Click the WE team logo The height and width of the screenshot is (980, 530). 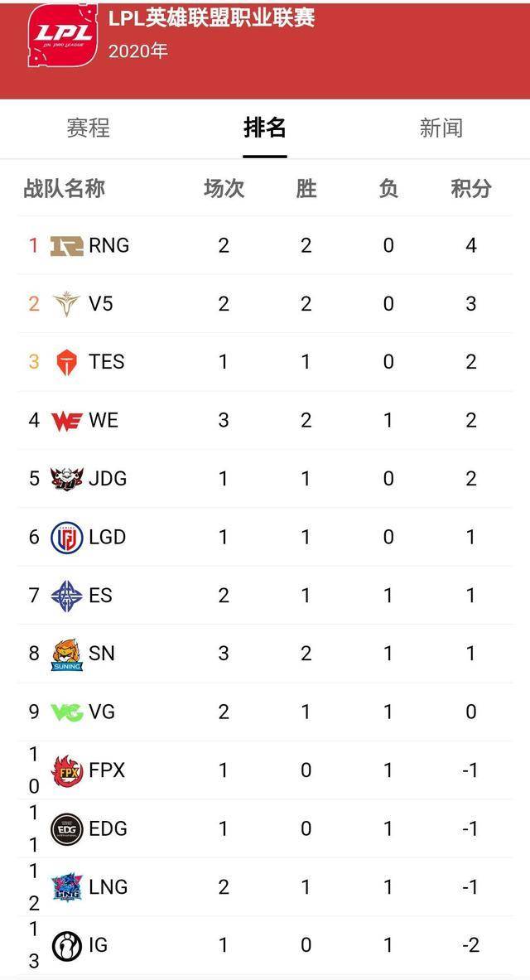tap(66, 421)
